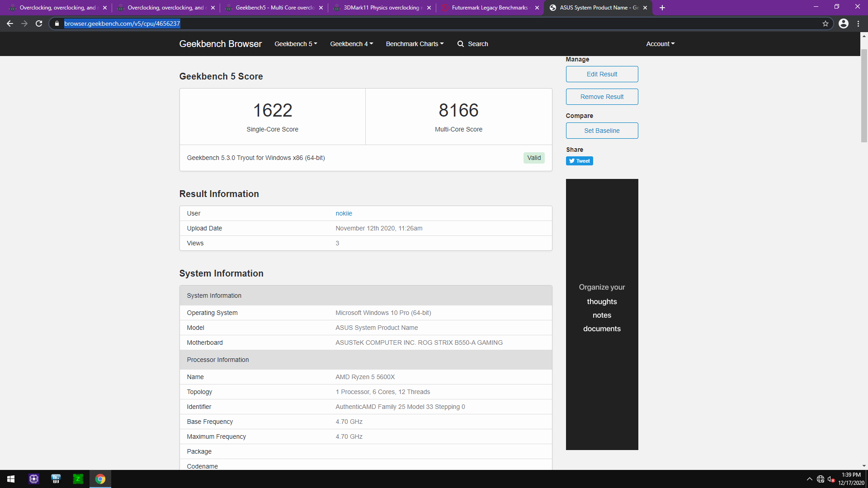Click the Views count 3
This screenshot has width=868, height=488.
point(337,243)
